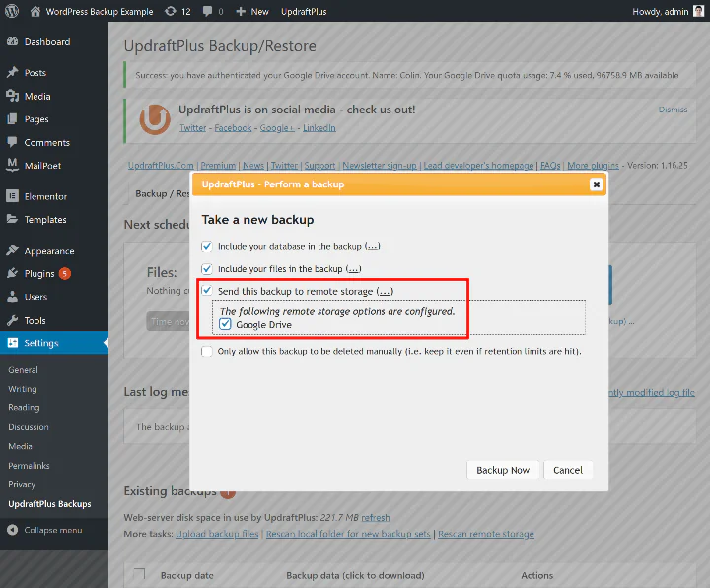Open the UpdraftPlus Twitter link in notice
710x588 pixels.
click(193, 127)
